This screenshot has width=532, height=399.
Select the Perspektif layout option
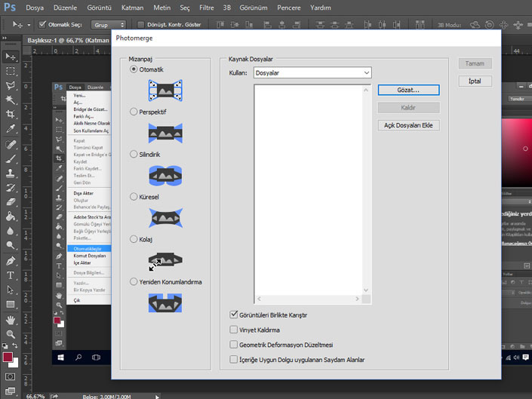tap(134, 112)
